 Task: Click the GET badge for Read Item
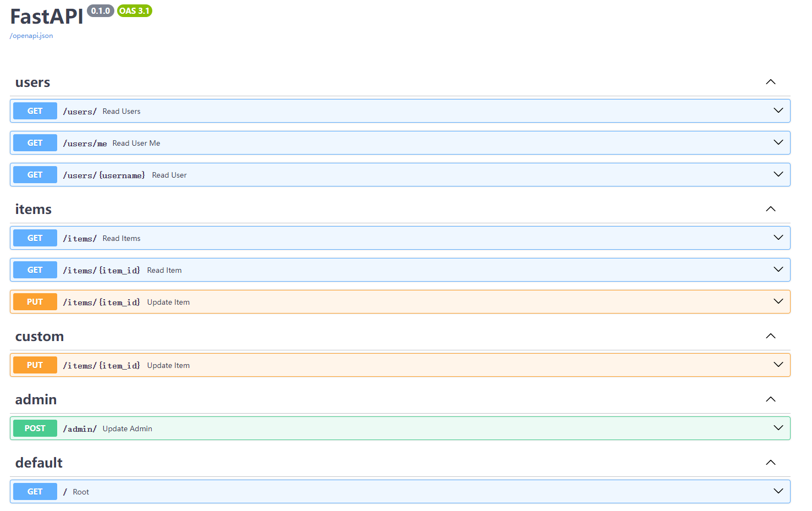click(35, 270)
